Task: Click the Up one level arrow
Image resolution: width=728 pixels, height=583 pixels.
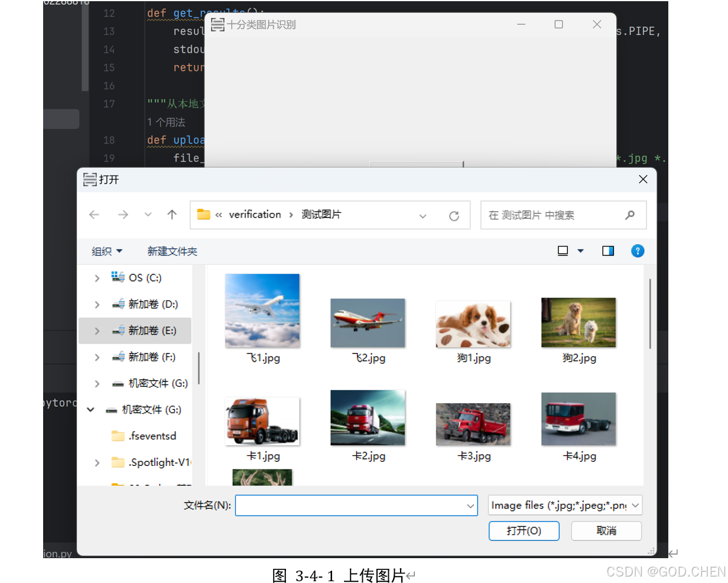Action: [172, 215]
